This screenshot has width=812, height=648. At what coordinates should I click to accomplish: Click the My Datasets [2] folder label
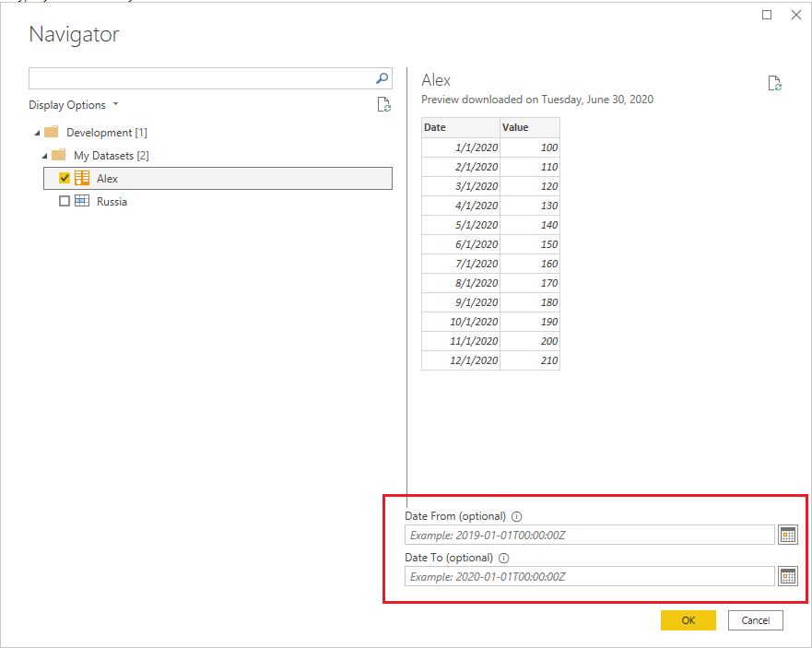[x=112, y=156]
